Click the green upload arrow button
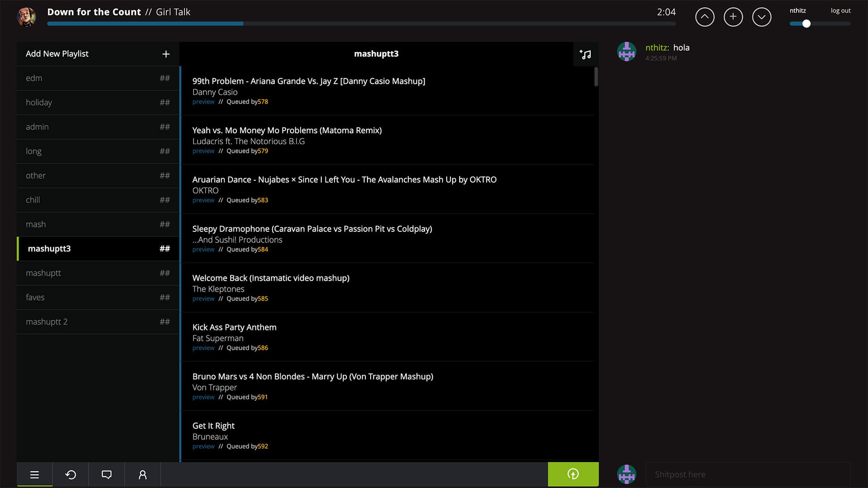Screen dimensions: 868x488 click(573, 474)
